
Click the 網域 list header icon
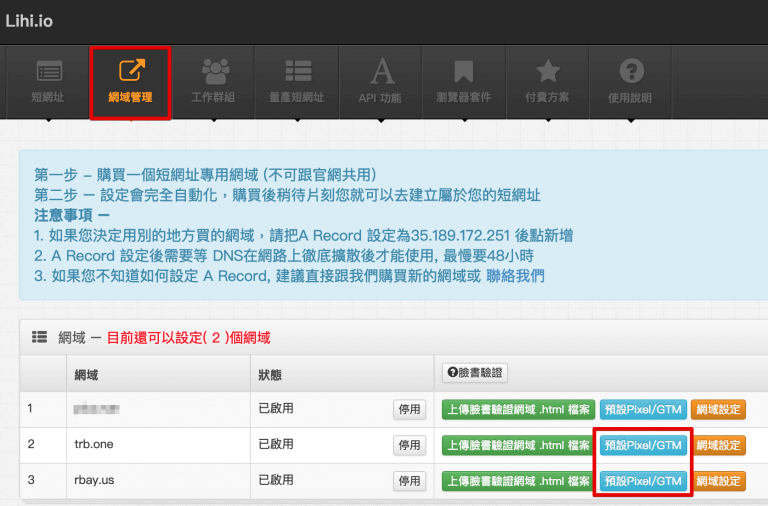(40, 338)
